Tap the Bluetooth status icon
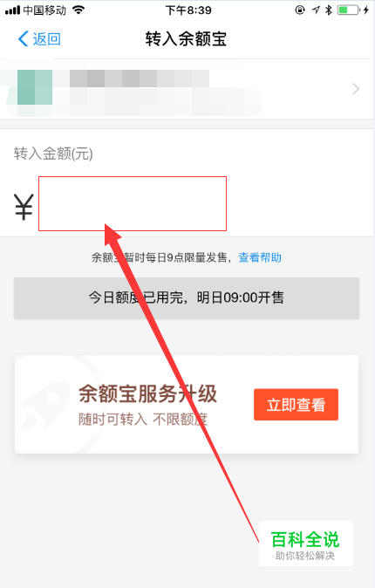This screenshot has height=588, width=375. coord(329,10)
